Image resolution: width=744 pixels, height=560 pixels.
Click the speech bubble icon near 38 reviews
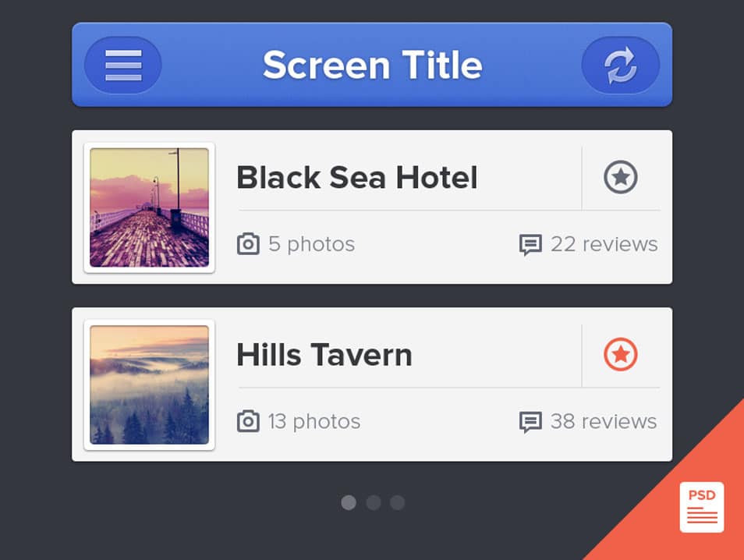coord(531,422)
